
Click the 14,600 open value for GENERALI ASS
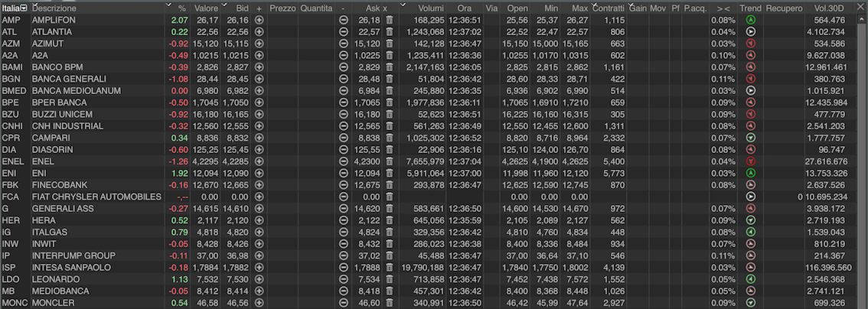coord(515,208)
